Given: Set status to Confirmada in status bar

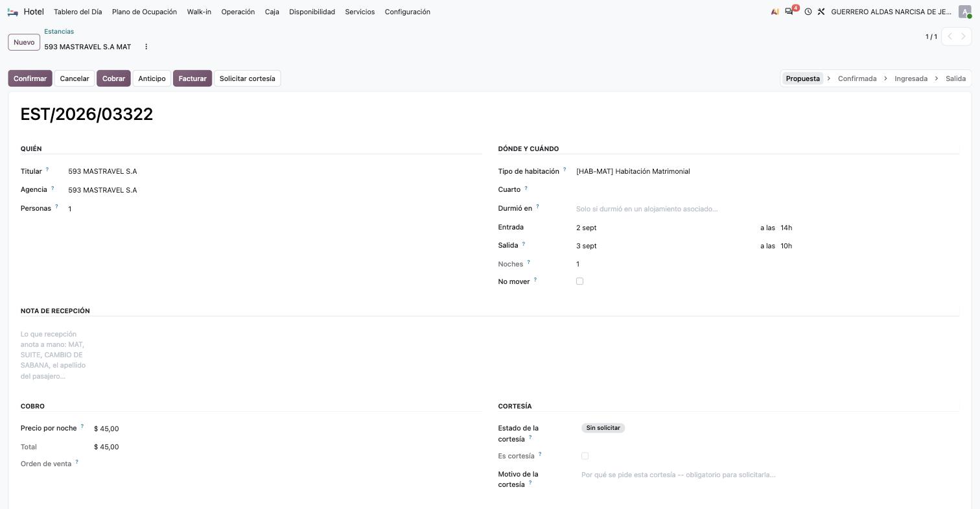Looking at the screenshot, I should pyautogui.click(x=857, y=78).
